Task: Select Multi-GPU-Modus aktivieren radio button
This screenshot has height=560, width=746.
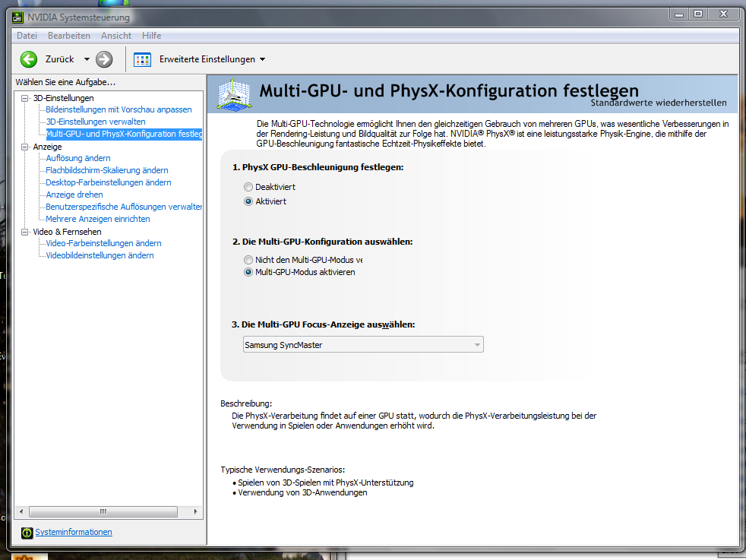Action: coord(248,272)
